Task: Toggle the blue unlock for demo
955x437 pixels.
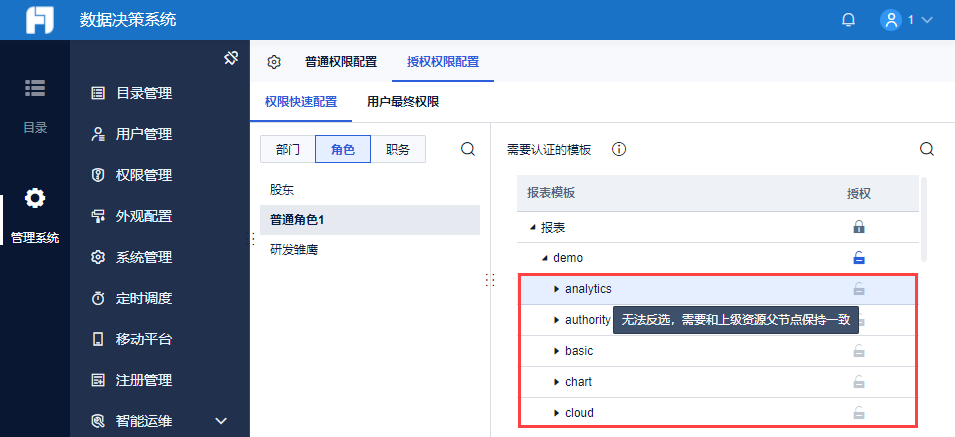Action: [x=859, y=258]
